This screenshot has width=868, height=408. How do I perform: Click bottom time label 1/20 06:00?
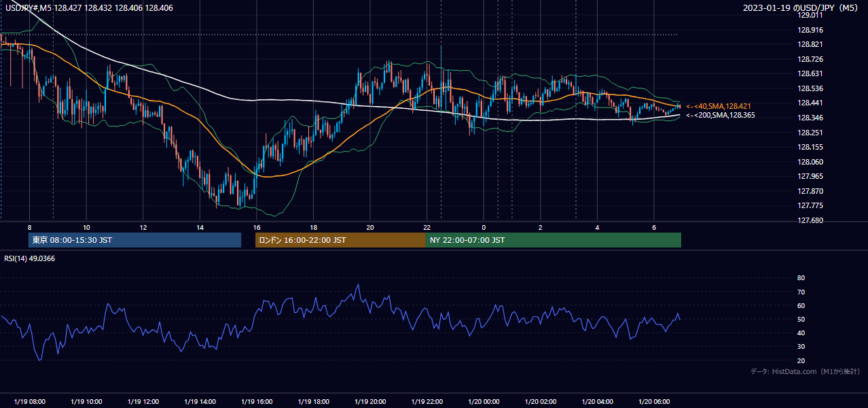click(654, 402)
